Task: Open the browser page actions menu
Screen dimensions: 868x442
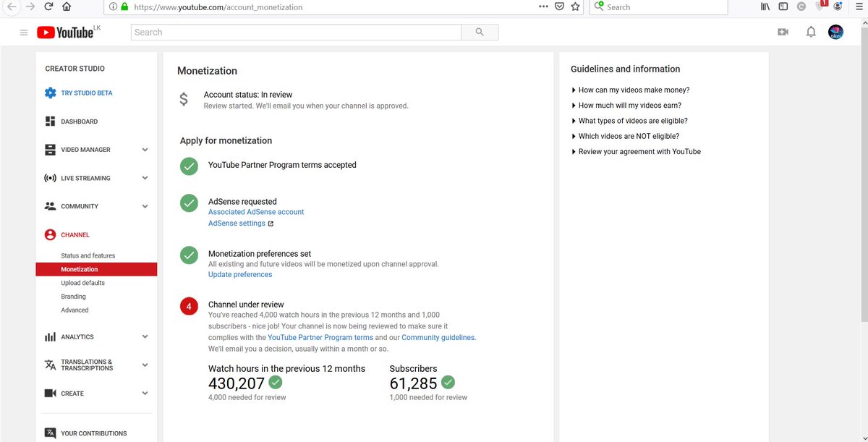Action: point(544,7)
